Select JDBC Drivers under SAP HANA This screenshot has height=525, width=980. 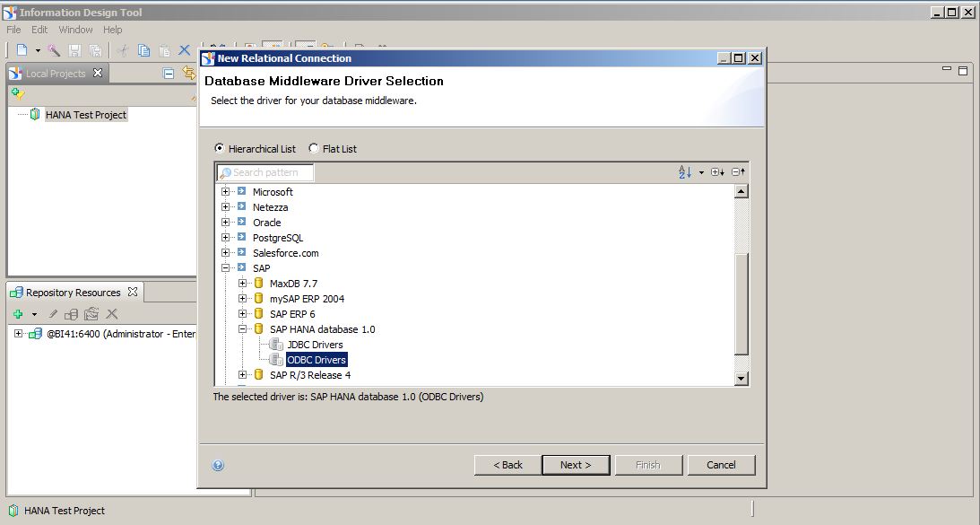315,345
